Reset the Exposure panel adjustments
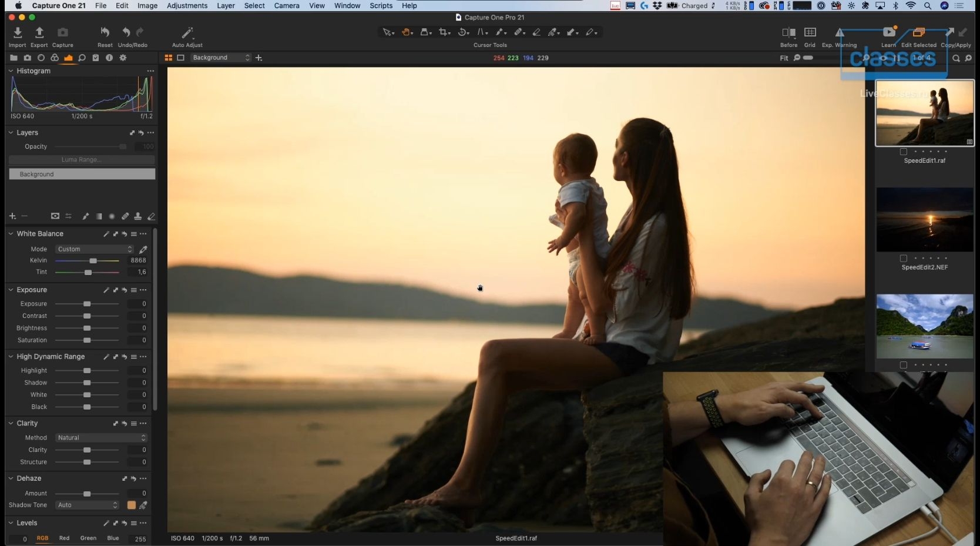 pos(125,290)
